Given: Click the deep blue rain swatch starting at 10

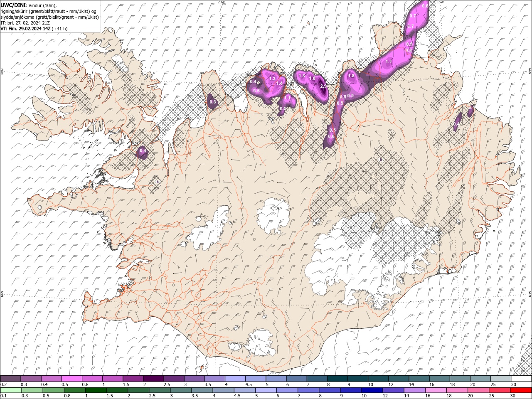Looking at the screenshot, I should coord(372,390).
